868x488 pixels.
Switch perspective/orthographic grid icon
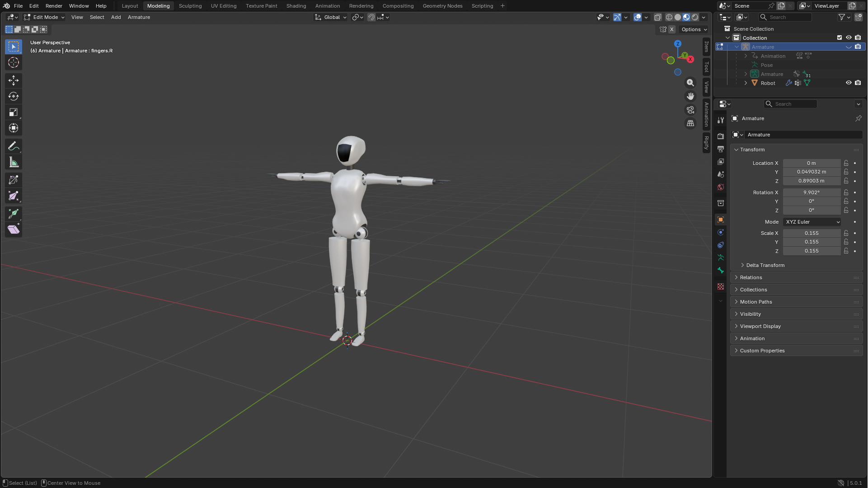pos(690,123)
